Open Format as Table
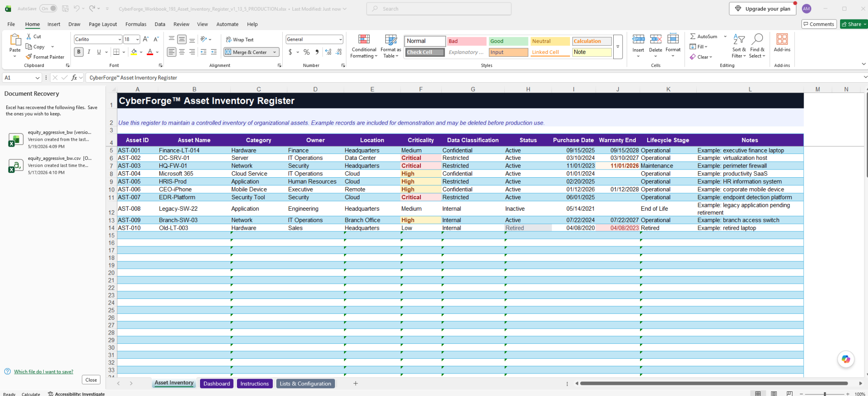This screenshot has height=396, width=868. (391, 46)
